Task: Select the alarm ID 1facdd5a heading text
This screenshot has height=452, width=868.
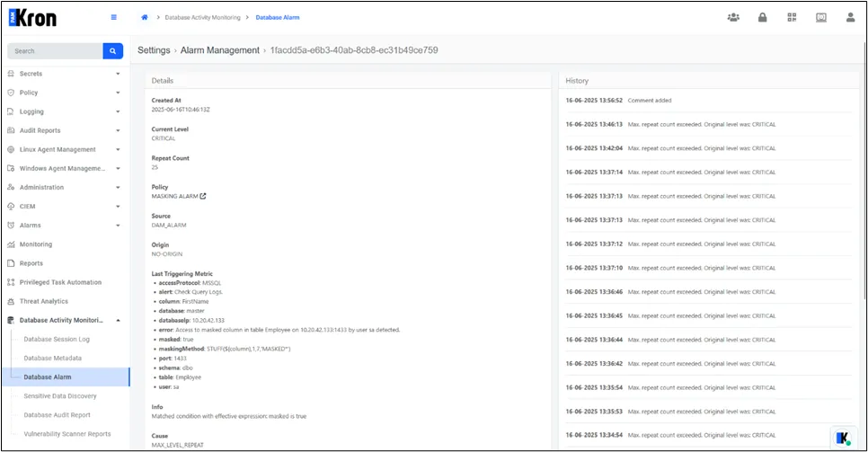Action: click(x=354, y=50)
